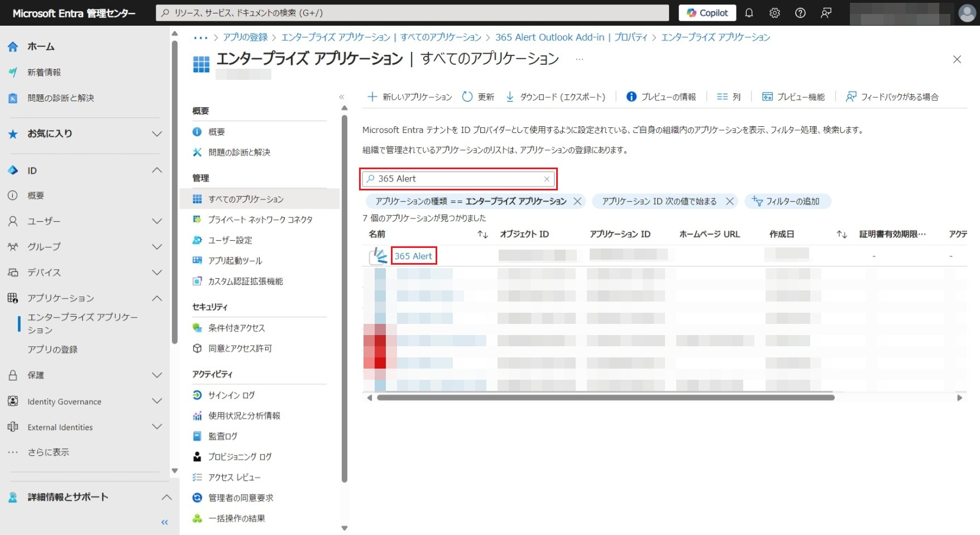Expand the グループ menu chevron
This screenshot has width=980, height=535.
[x=157, y=247]
